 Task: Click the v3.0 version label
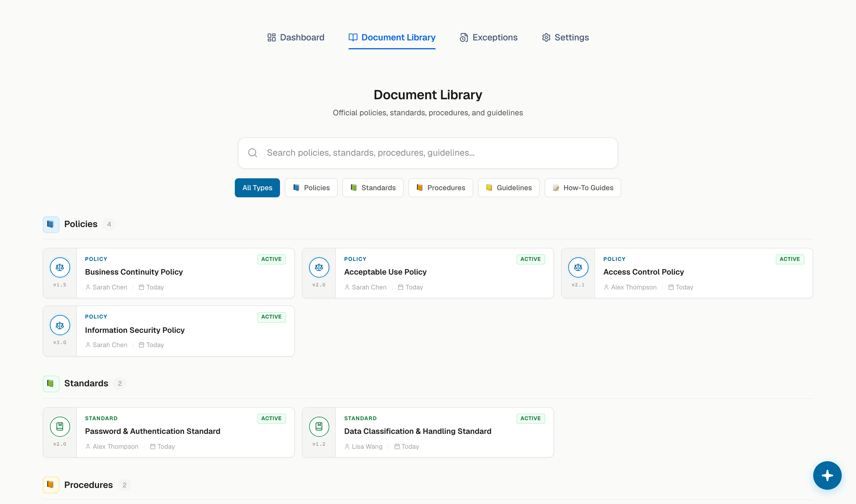point(60,343)
